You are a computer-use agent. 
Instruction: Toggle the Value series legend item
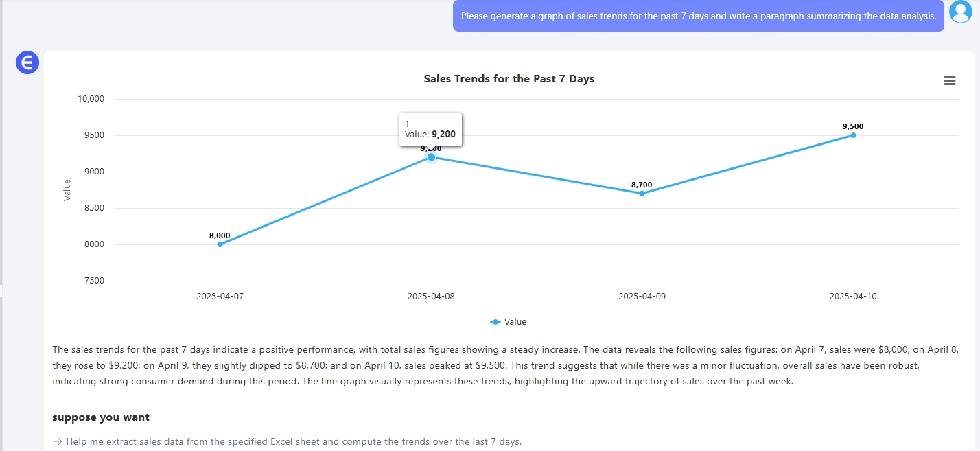509,321
